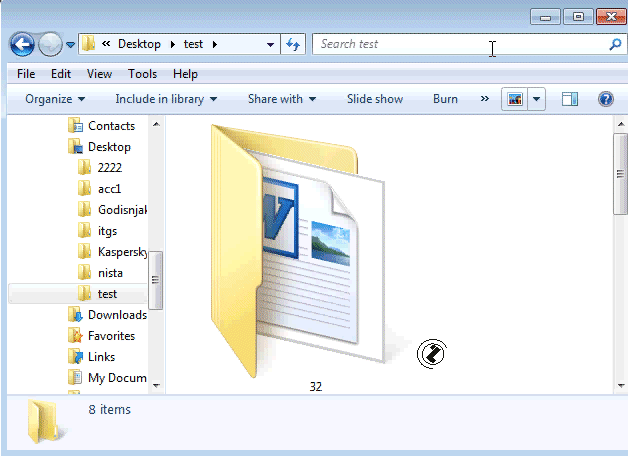The height and width of the screenshot is (456, 628).
Task: Open the File menu
Action: coord(26,74)
